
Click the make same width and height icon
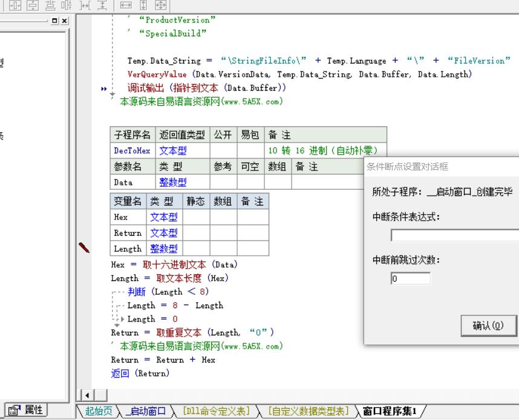(161, 5)
